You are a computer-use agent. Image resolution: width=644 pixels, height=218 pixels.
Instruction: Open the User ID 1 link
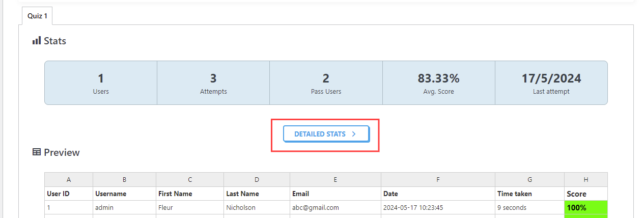[x=48, y=208]
